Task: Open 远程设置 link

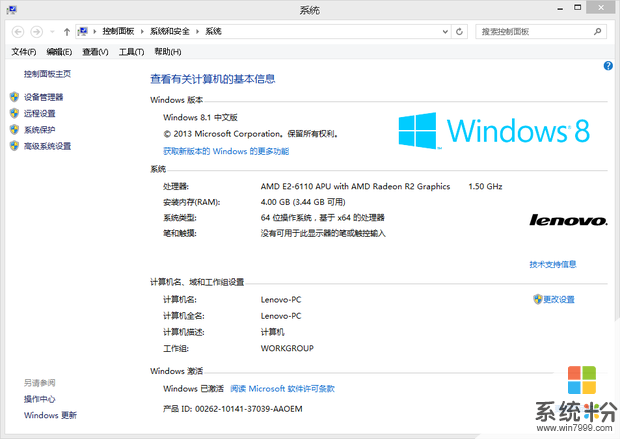Action: [40, 114]
